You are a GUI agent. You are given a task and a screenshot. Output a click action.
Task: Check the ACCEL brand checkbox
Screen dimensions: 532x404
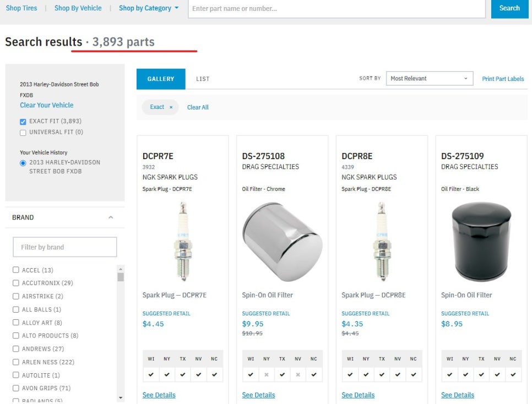(15, 270)
